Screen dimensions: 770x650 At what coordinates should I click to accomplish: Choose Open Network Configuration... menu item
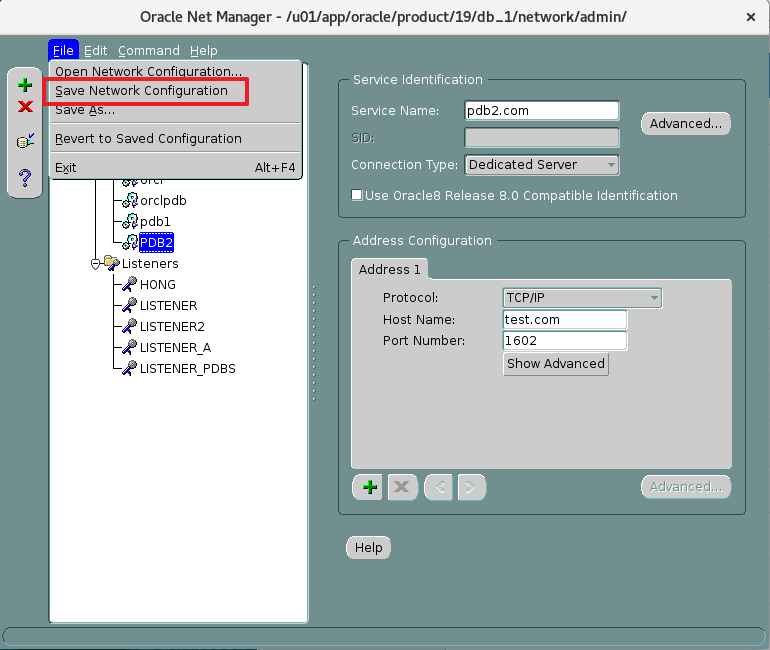(x=176, y=71)
